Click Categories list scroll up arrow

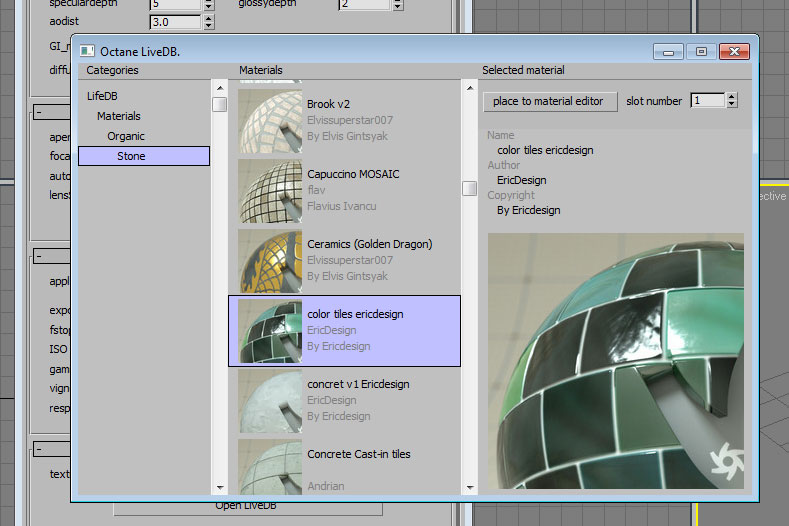pos(220,88)
